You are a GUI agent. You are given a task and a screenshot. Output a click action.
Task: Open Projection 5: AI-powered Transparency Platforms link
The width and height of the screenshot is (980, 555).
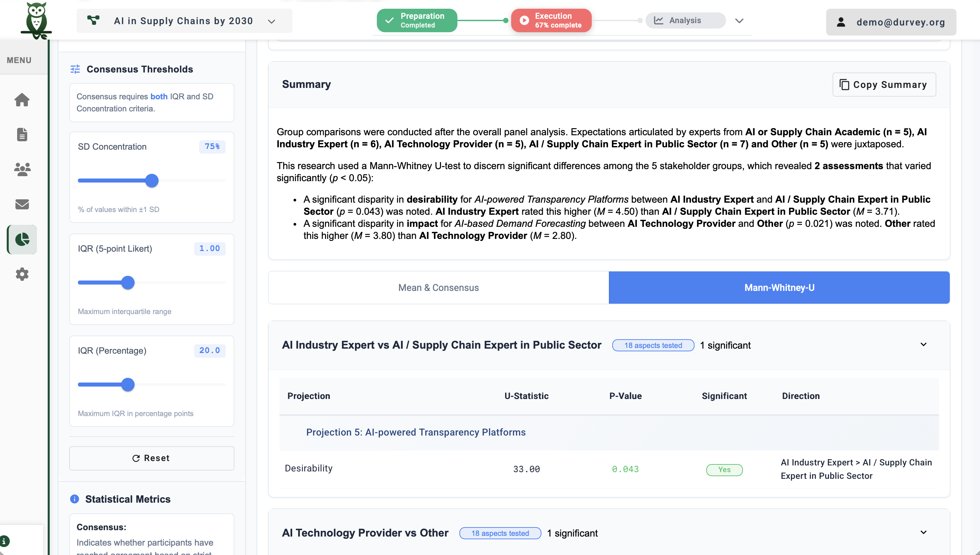(x=415, y=432)
